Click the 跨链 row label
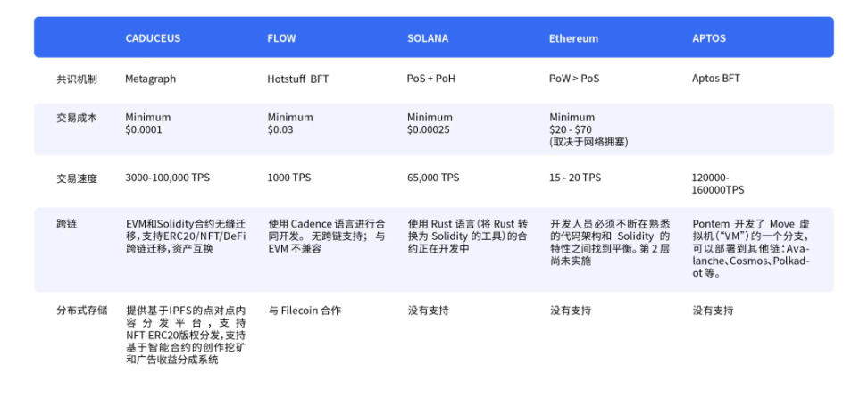The height and width of the screenshot is (398, 868). [66, 223]
